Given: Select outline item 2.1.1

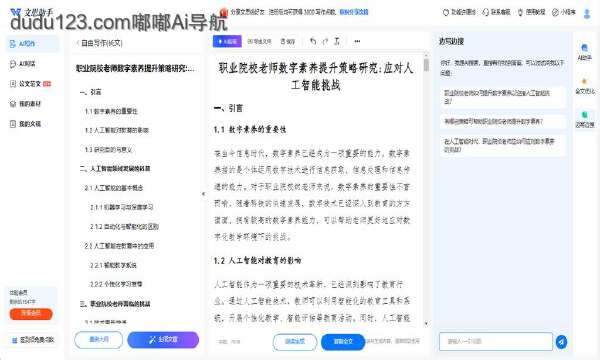Looking at the screenshot, I should [122, 207].
